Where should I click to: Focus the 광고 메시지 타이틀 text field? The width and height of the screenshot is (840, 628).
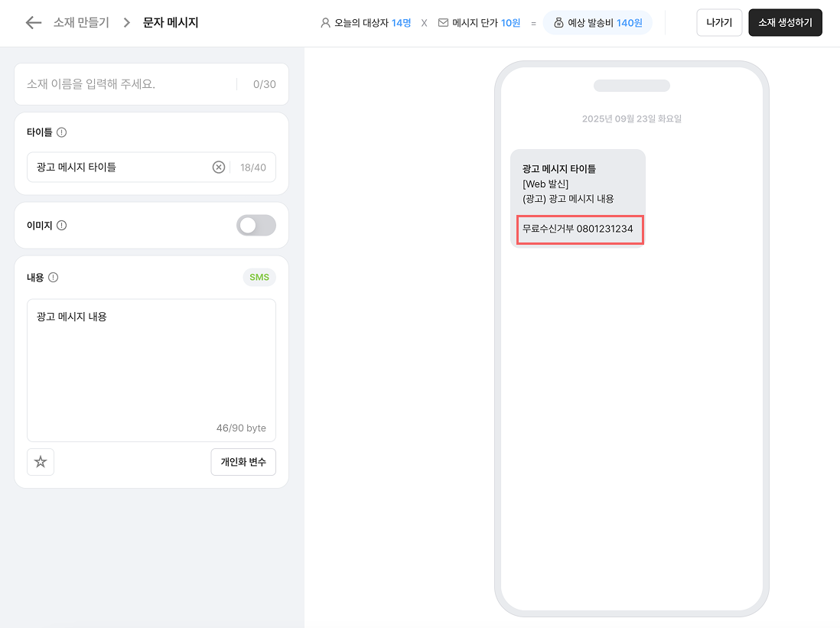pos(119,167)
